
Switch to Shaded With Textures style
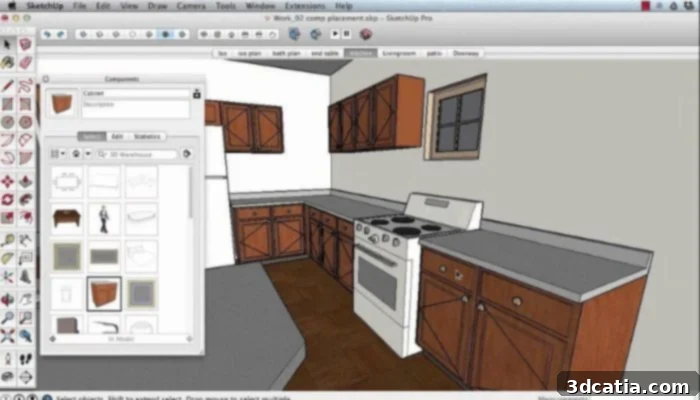(166, 34)
